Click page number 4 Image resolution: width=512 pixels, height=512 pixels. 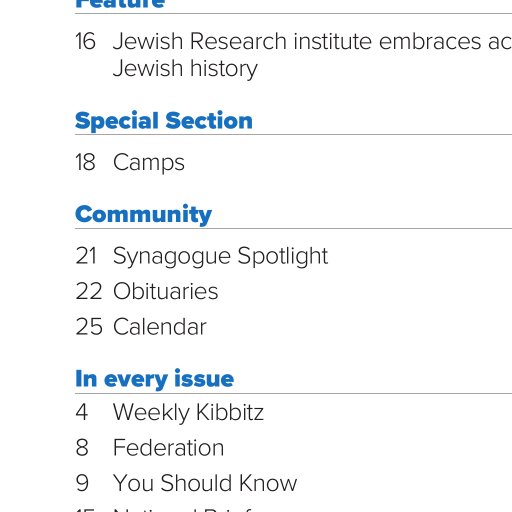tap(82, 412)
